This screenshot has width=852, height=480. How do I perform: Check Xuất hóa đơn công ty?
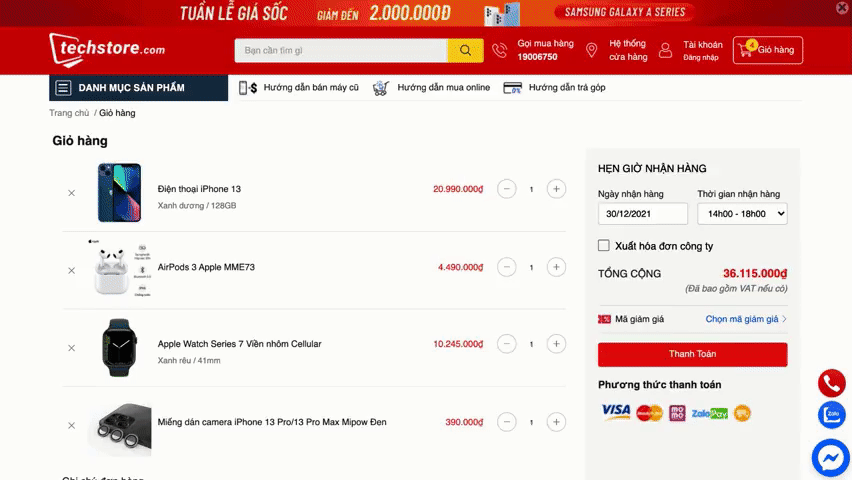[604, 246]
